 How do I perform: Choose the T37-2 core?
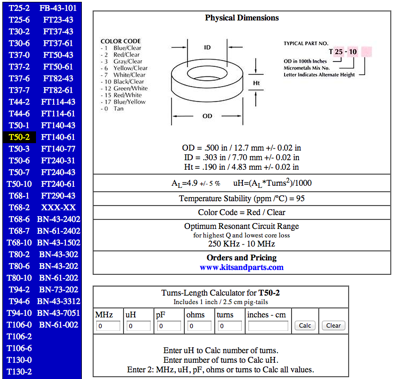pos(19,67)
